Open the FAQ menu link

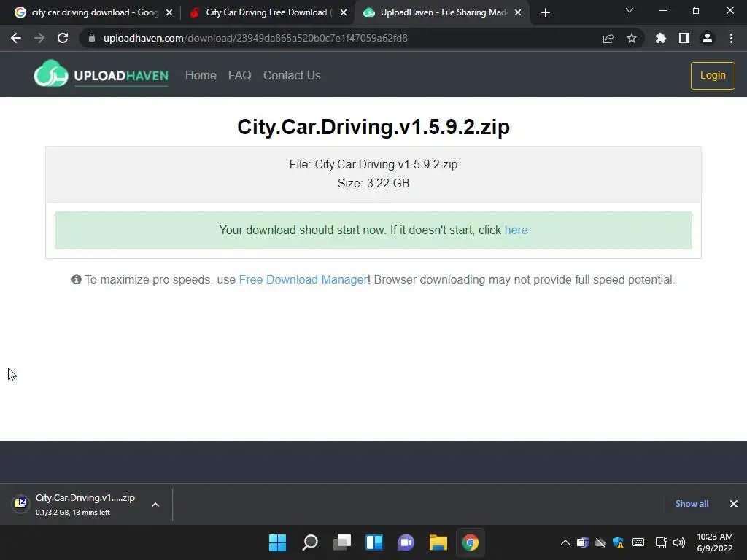click(239, 75)
